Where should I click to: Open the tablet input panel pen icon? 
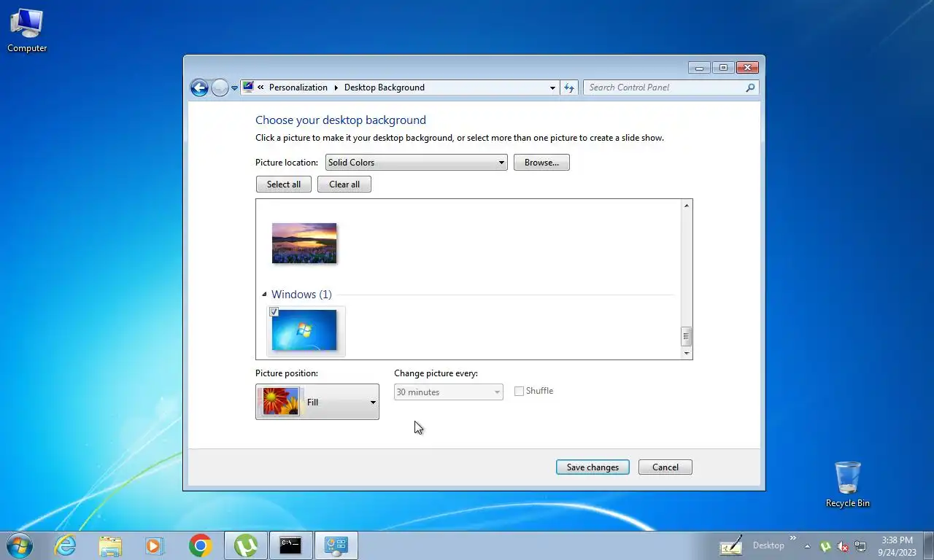tap(731, 545)
